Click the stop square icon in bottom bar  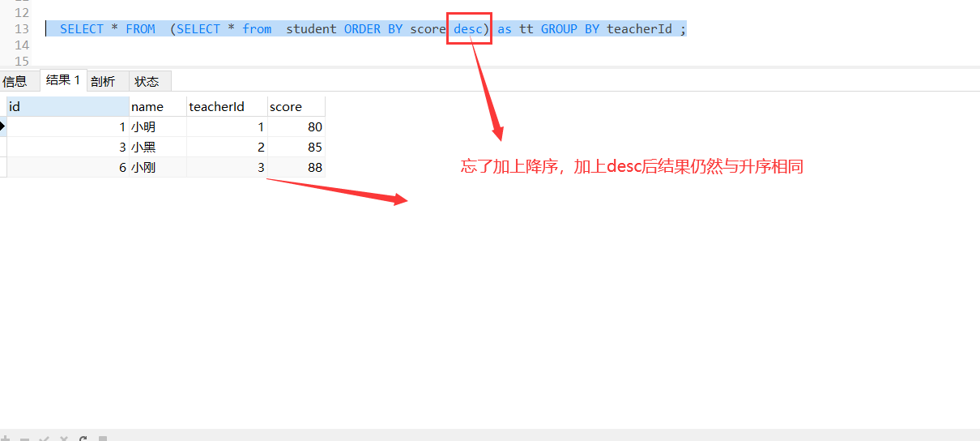(102, 439)
